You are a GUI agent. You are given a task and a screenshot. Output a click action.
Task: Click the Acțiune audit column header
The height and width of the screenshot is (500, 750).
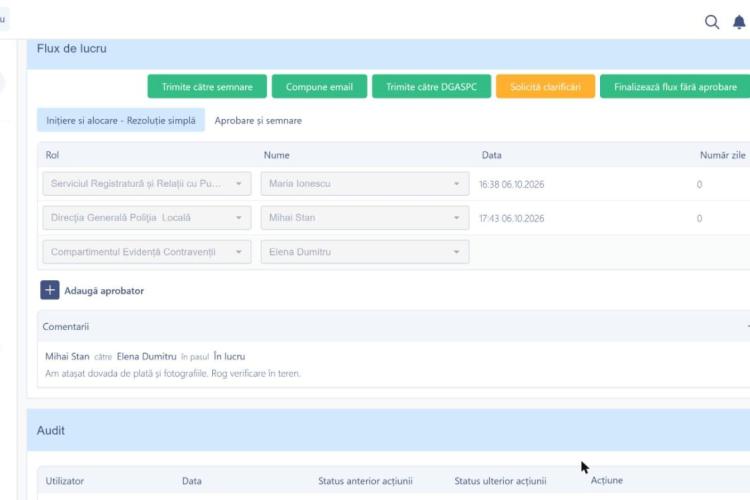tap(607, 480)
